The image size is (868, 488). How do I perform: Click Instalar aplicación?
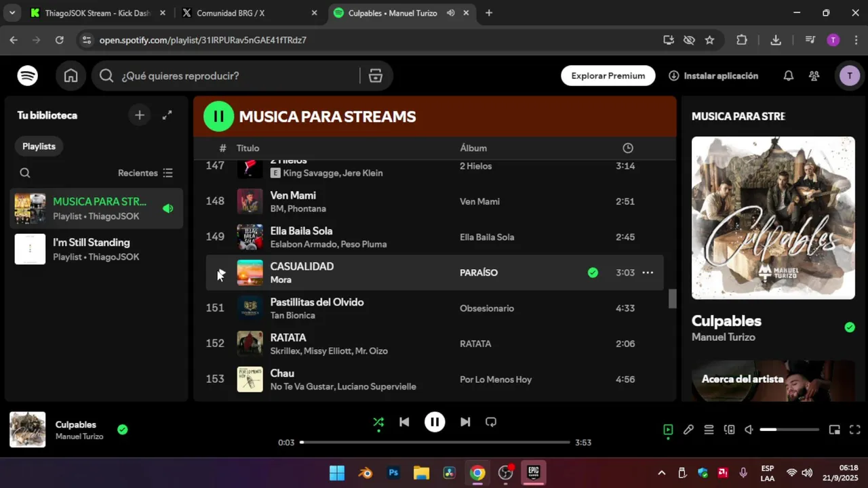coord(713,76)
